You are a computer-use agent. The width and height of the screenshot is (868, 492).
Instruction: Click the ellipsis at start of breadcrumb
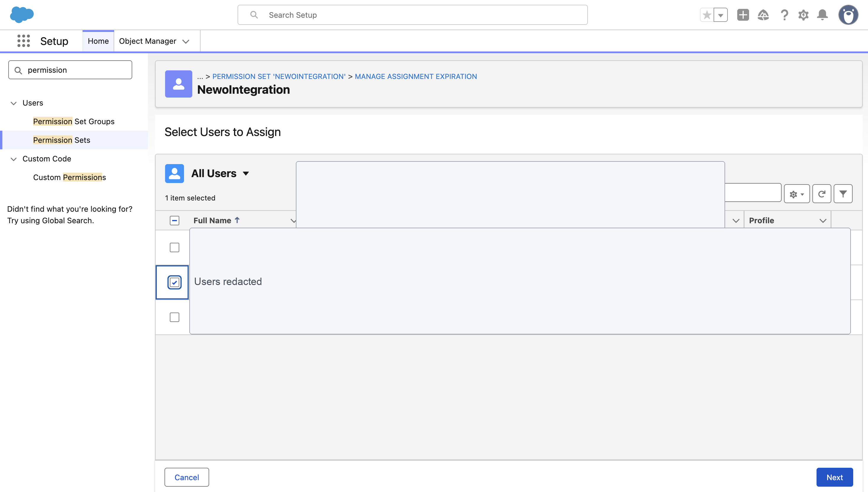point(200,77)
